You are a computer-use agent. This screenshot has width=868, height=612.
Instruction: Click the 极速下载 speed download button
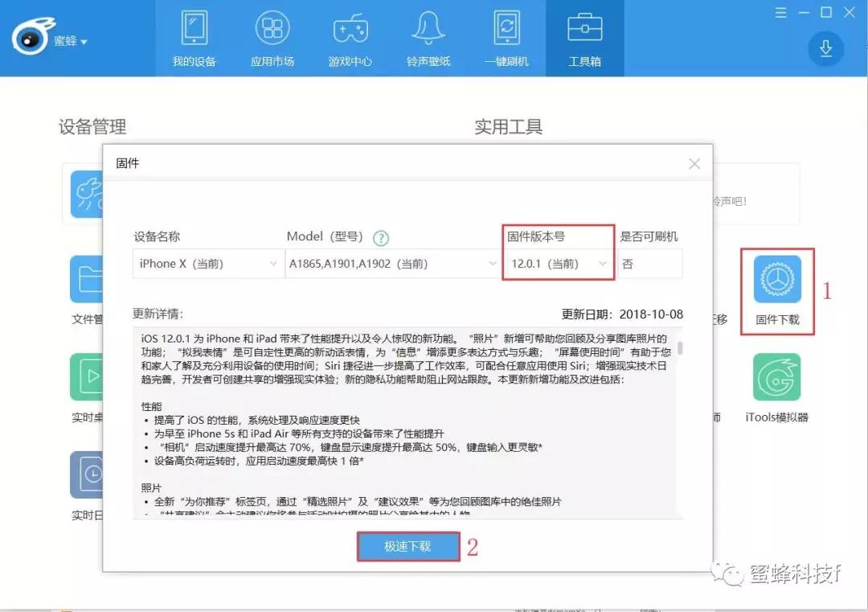coord(407,545)
